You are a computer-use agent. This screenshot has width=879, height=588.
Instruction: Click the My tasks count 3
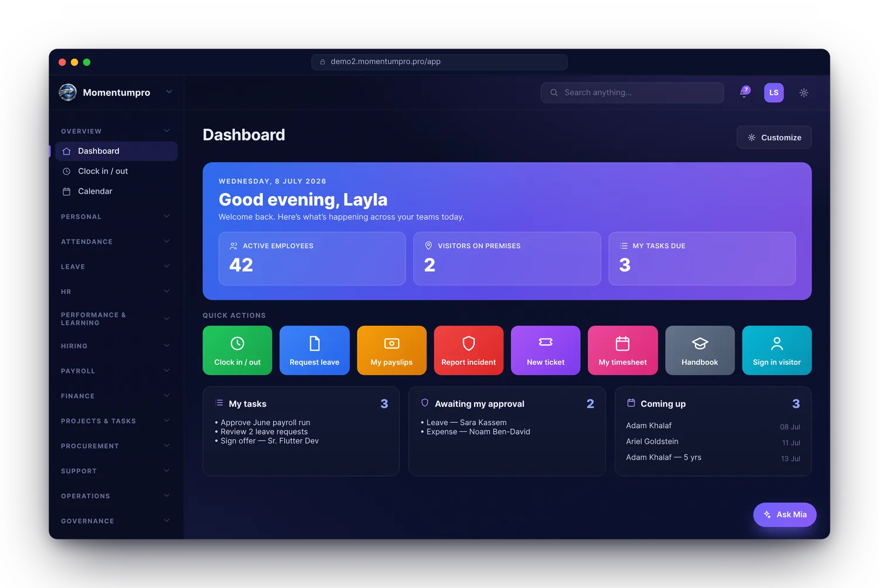(x=384, y=404)
